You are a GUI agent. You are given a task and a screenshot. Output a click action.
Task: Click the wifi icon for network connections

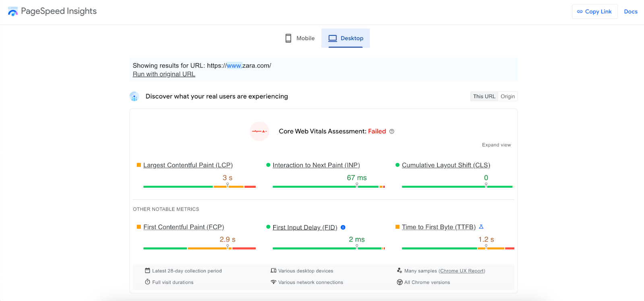tap(273, 282)
